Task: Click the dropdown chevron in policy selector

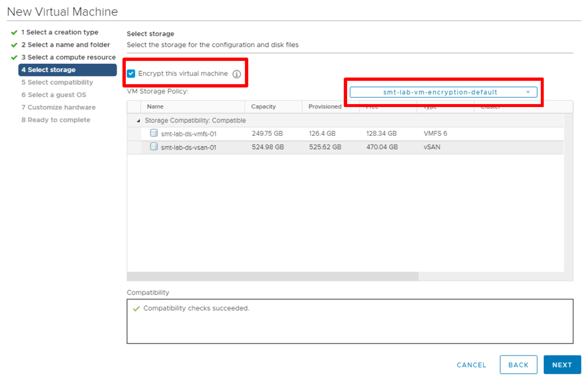Action: (x=528, y=92)
